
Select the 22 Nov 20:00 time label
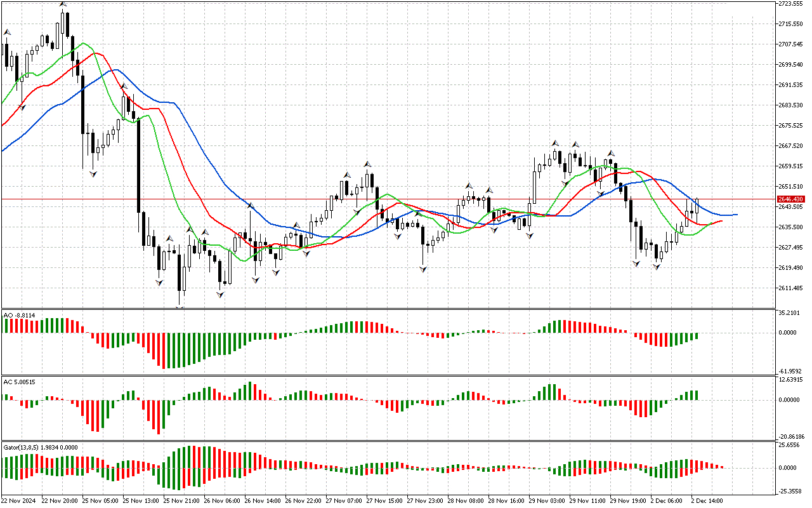pyautogui.click(x=60, y=501)
